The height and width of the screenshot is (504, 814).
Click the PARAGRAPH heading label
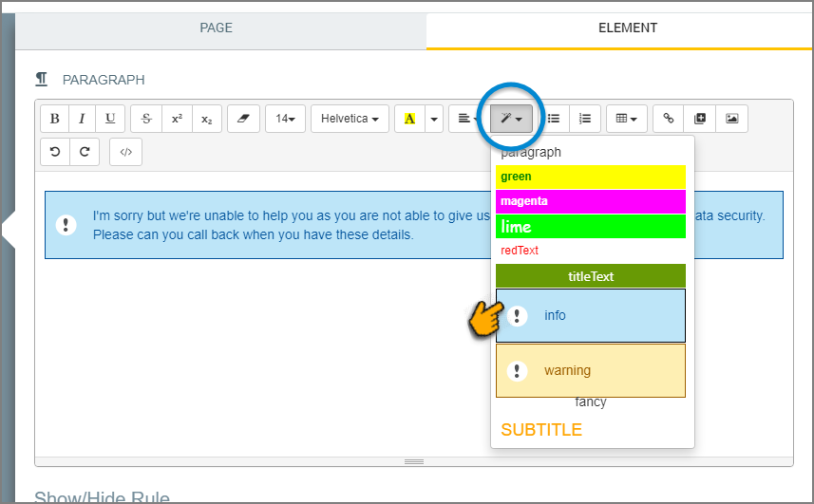104,80
